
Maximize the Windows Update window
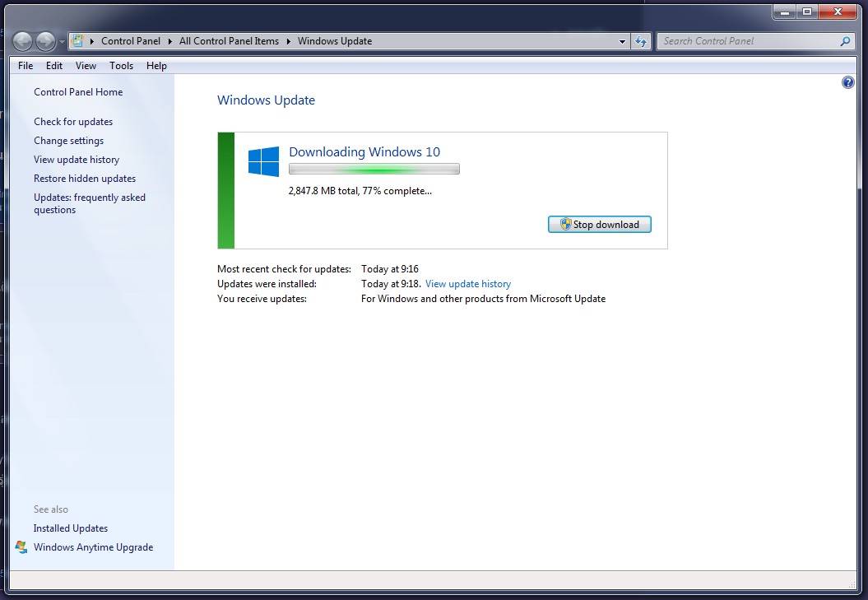(x=807, y=12)
